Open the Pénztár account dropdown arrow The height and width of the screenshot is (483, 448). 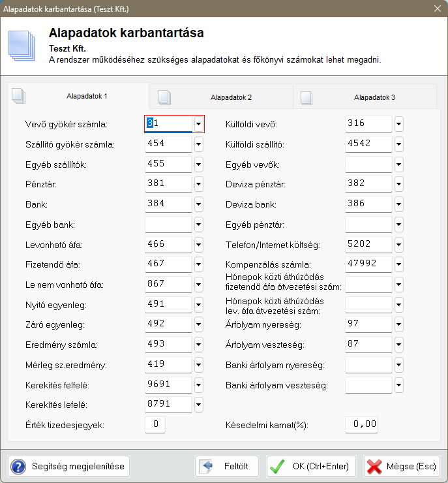[198, 185]
